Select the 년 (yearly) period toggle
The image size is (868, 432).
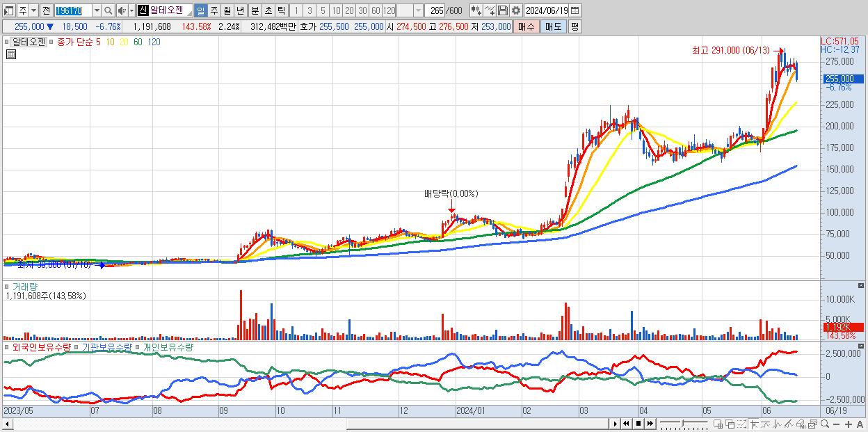pyautogui.click(x=240, y=10)
